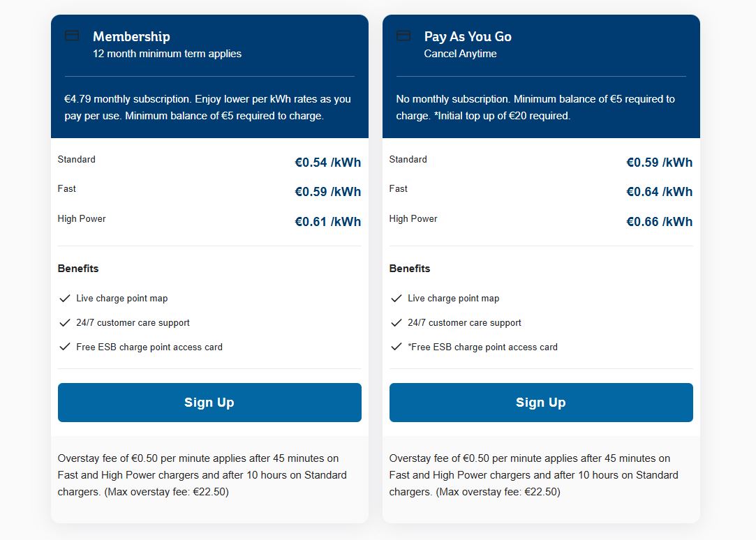Open the Pay As You Go plan header
Image resolution: width=756 pixels, height=540 pixels.
coord(468,36)
